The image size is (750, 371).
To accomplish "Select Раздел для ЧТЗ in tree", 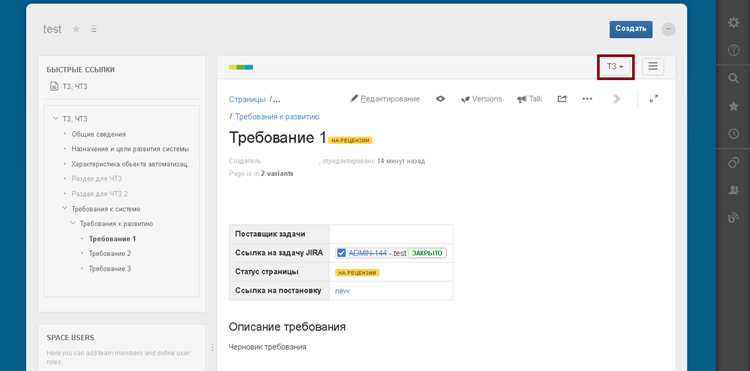I will [x=97, y=179].
